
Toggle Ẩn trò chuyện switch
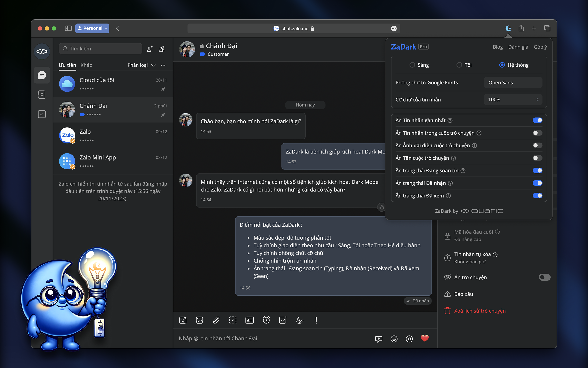[545, 277]
